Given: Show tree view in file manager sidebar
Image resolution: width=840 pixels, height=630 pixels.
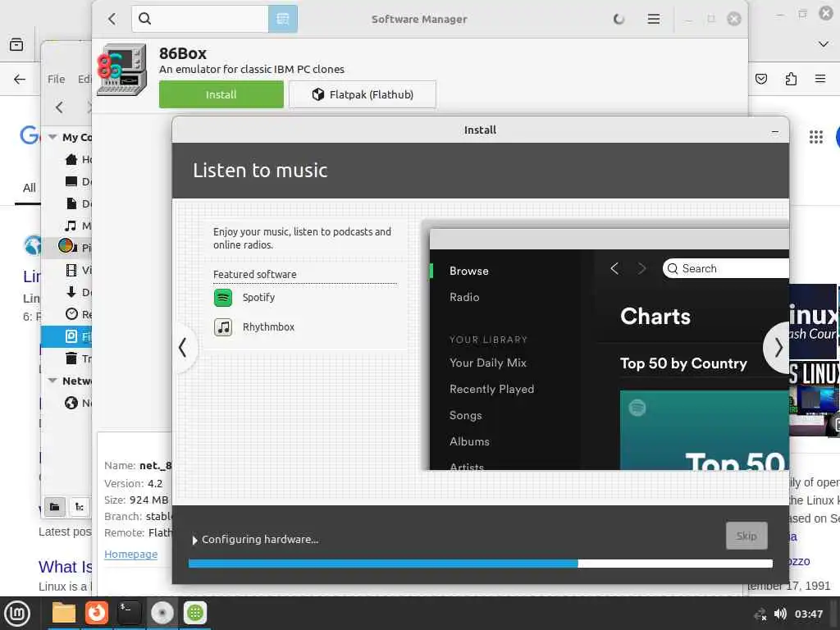Looking at the screenshot, I should click(80, 507).
